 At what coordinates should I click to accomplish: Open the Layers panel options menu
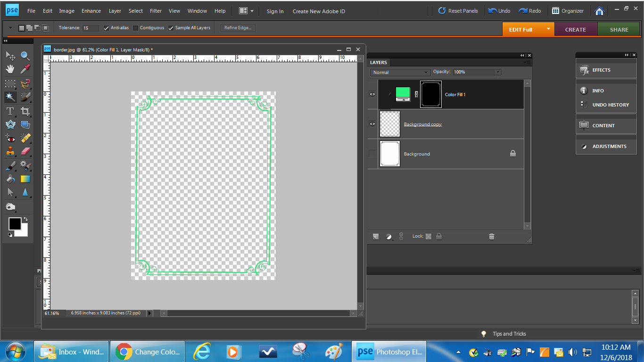527,62
